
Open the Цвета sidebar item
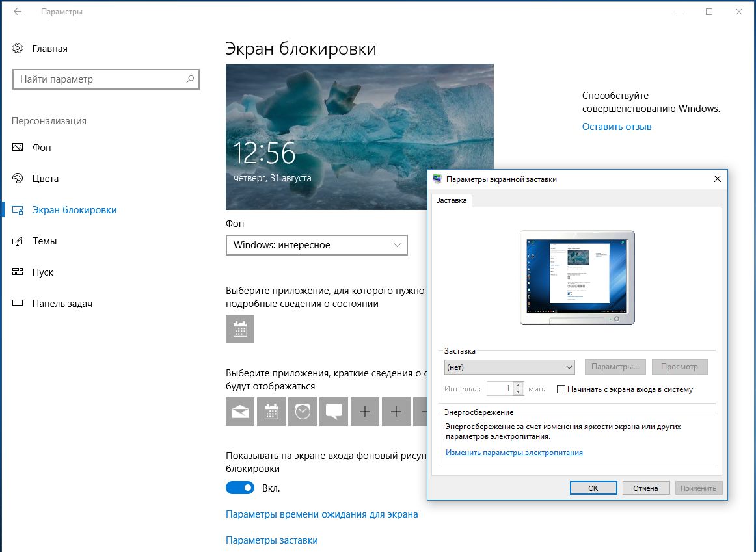[46, 179]
